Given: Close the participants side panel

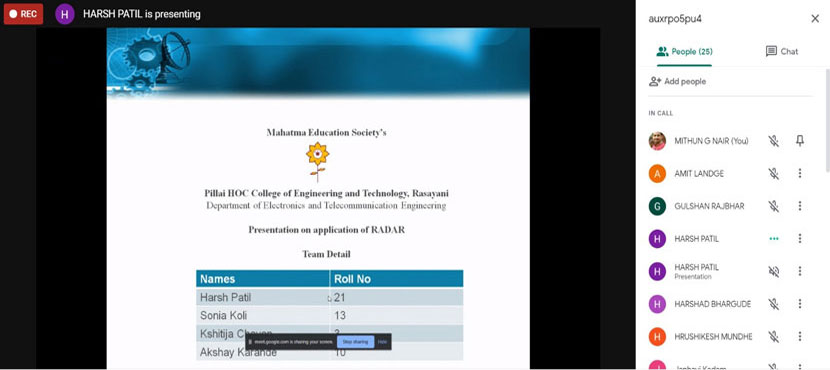Looking at the screenshot, I should pyautogui.click(x=815, y=19).
